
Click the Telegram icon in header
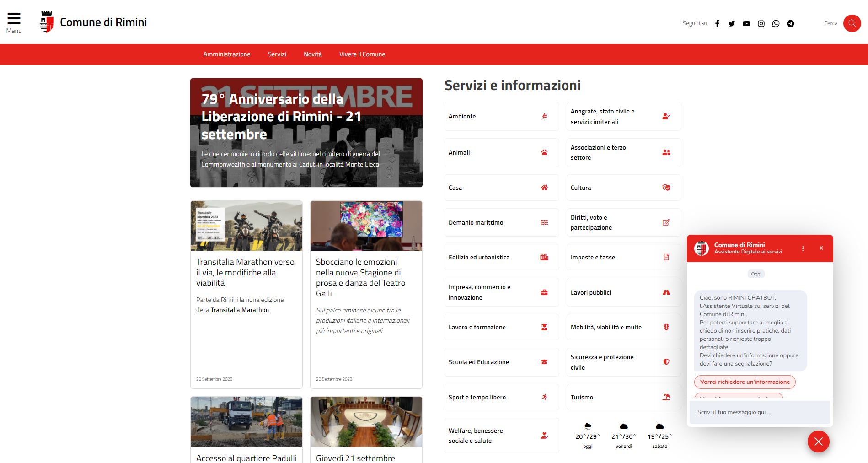coord(790,24)
